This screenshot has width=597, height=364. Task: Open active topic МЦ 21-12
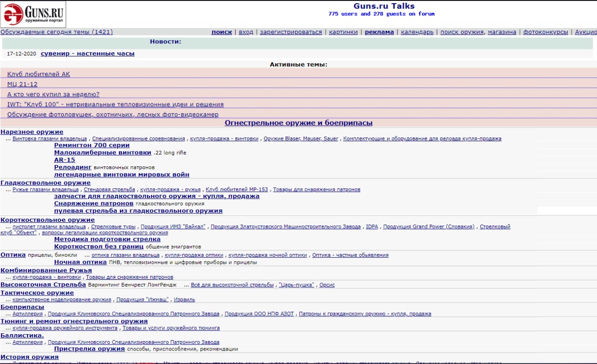[22, 84]
